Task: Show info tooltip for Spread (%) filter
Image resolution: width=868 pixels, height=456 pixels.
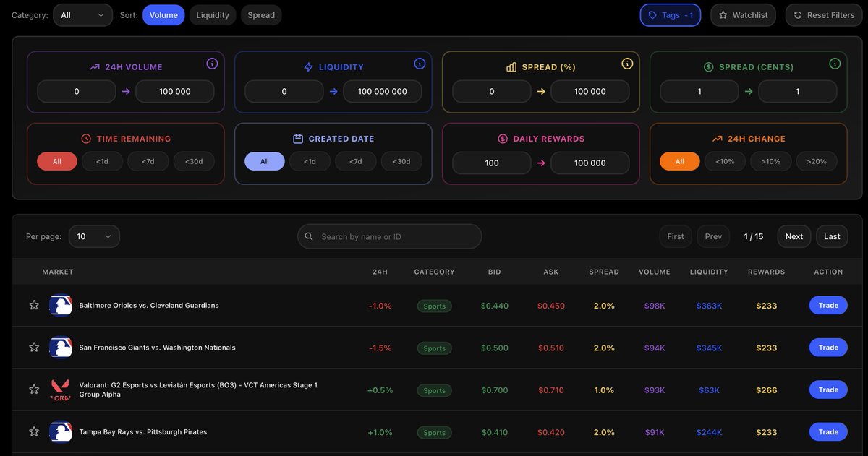Action: (627, 64)
